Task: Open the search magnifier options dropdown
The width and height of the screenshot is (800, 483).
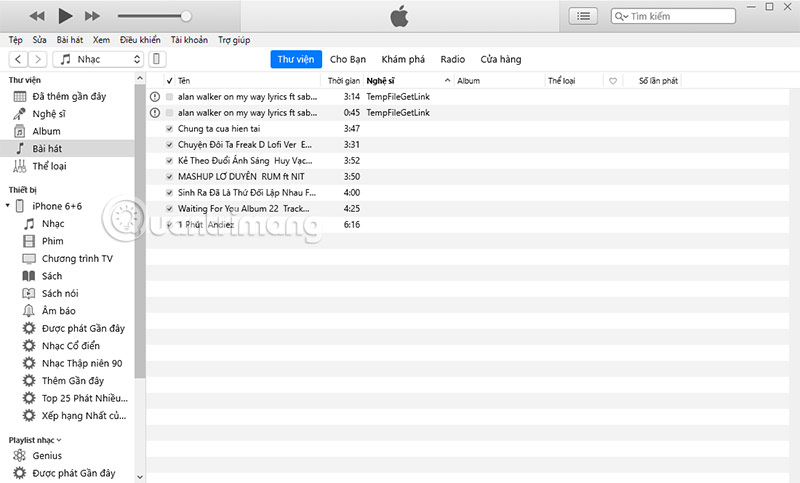Action: (621, 16)
